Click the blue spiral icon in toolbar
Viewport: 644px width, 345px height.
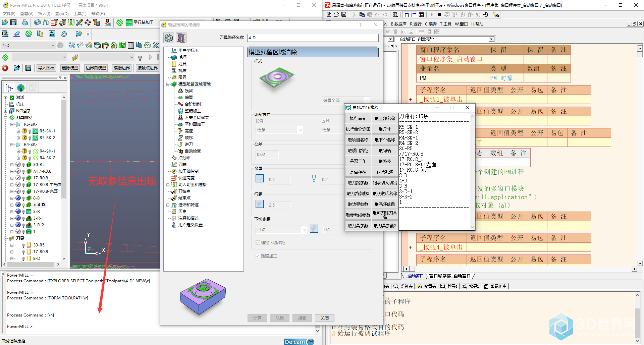point(64,34)
